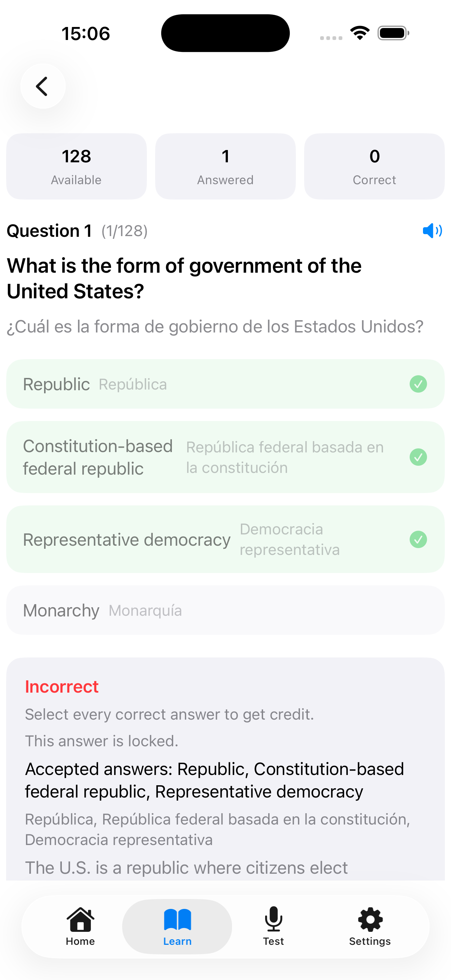Screen dimensions: 451x980
Task: Tap the Incorrect feedback heading
Action: [61, 687]
